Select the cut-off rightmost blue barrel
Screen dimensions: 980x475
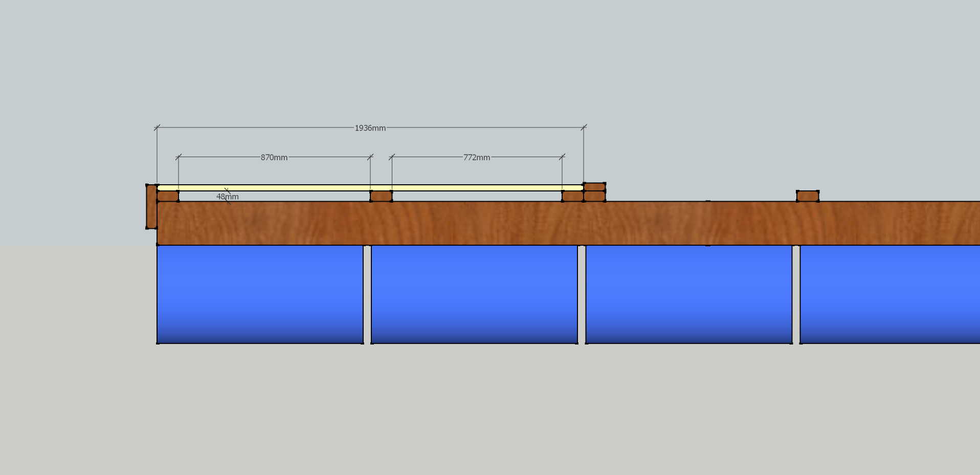click(890, 294)
